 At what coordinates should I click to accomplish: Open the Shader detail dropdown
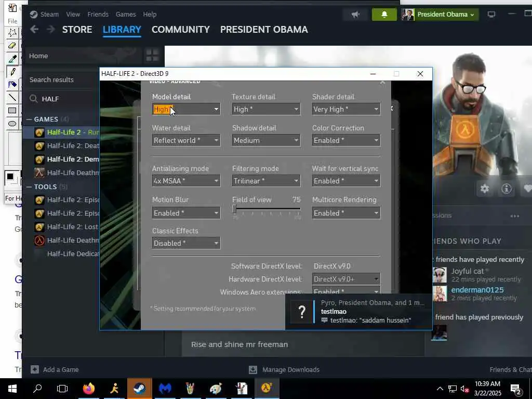coord(346,109)
